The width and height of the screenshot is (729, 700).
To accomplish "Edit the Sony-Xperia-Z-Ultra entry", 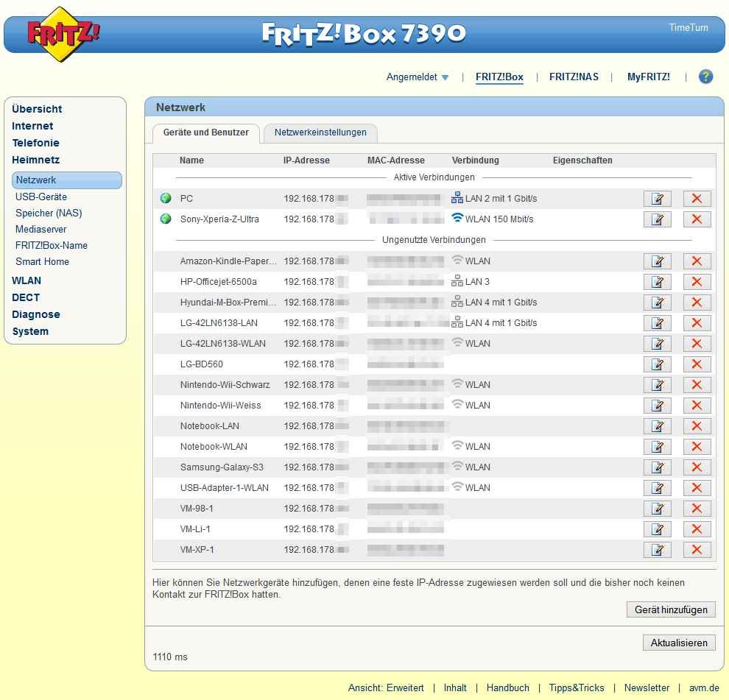I will pos(657,219).
